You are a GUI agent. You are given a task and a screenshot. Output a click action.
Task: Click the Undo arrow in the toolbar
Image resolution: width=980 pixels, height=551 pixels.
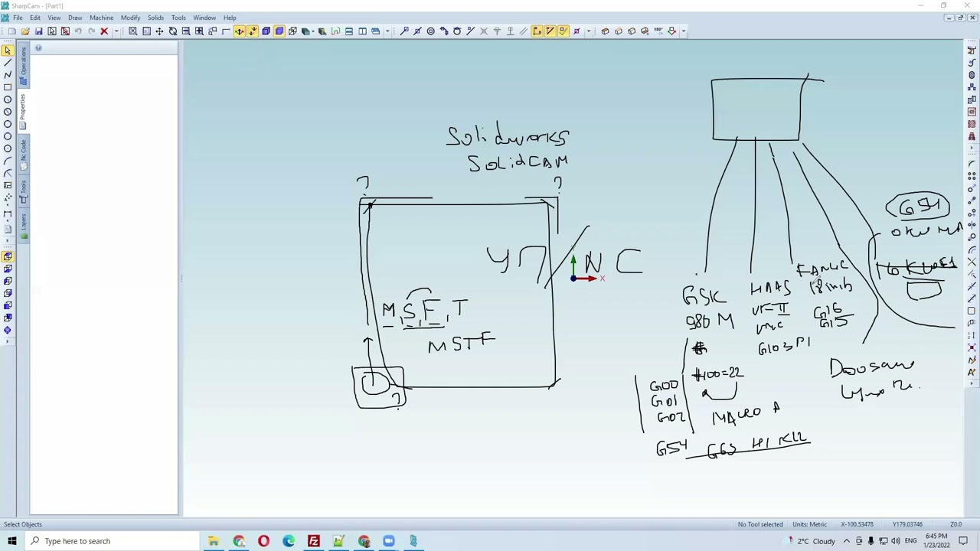pyautogui.click(x=78, y=31)
